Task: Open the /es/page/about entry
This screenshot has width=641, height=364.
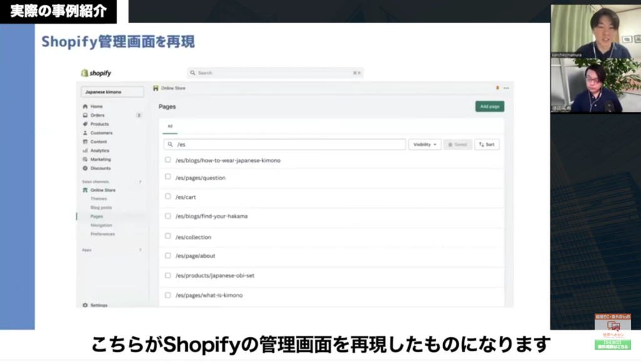Action: [195, 256]
